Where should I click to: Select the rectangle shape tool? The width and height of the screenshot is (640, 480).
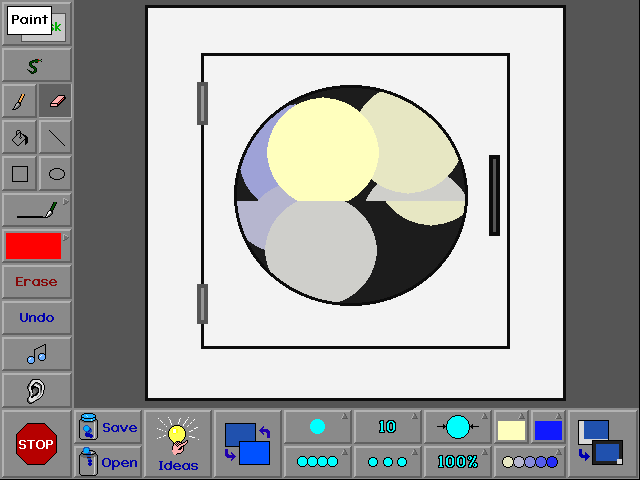point(19,173)
